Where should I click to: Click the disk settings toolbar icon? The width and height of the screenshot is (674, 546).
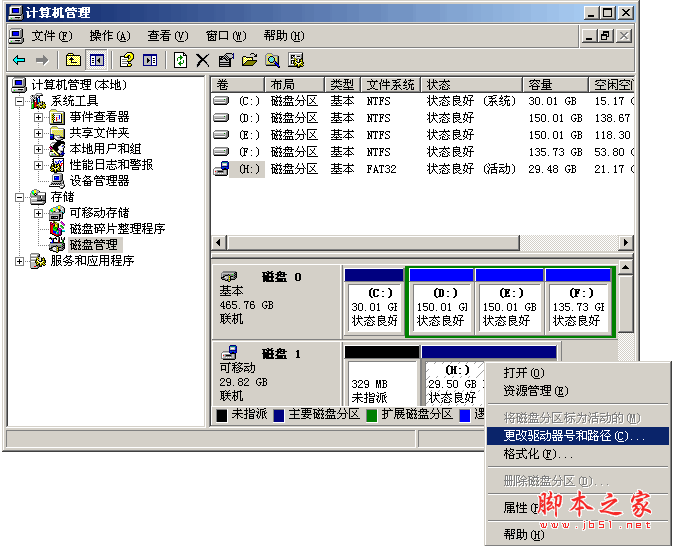(x=296, y=60)
